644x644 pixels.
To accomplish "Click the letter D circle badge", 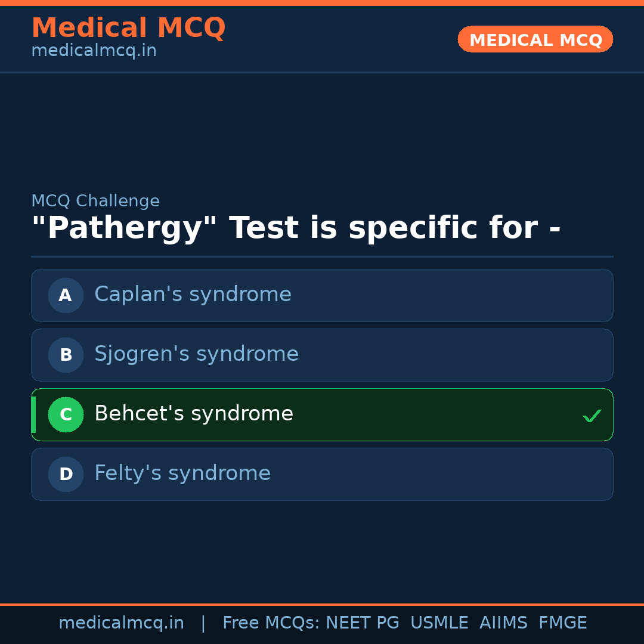I will tap(66, 474).
